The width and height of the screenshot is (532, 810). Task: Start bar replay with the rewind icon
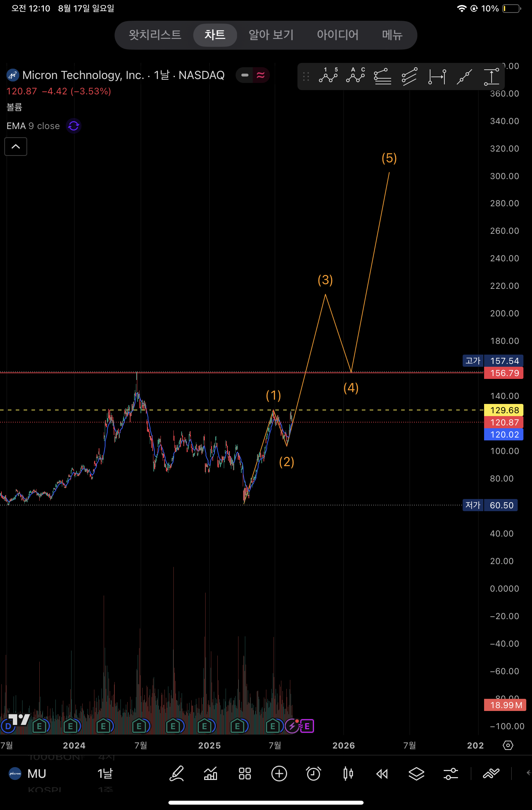click(x=382, y=774)
